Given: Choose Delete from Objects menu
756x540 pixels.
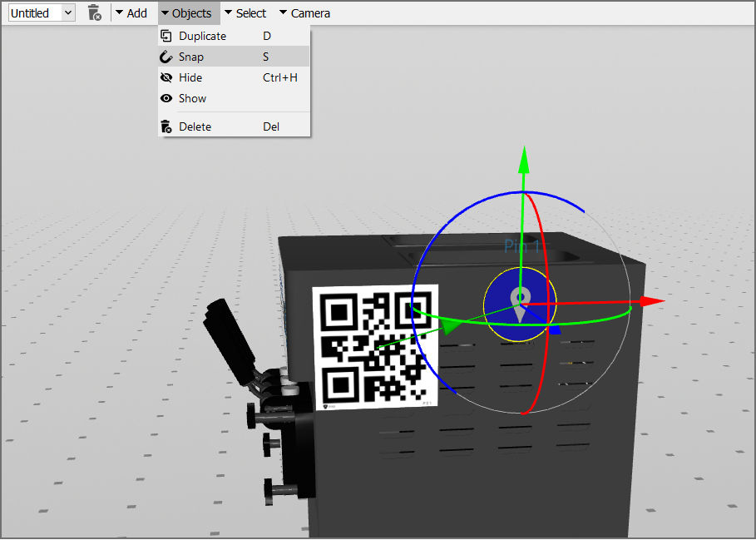Looking at the screenshot, I should pos(234,126).
